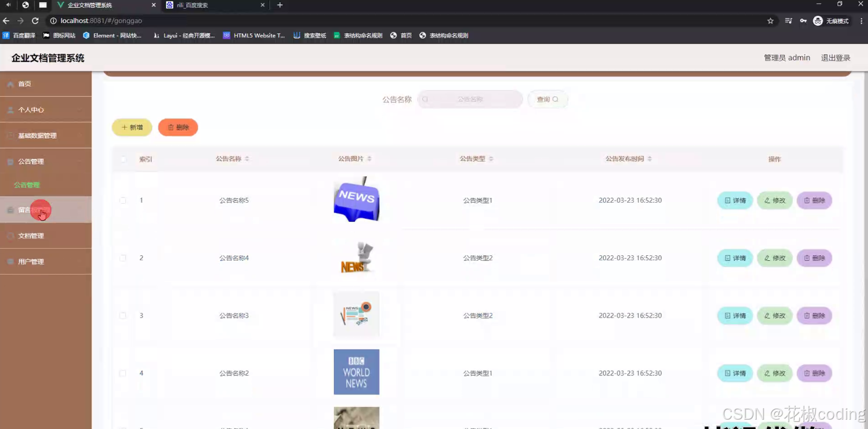Click 管理员 admin user label
Image resolution: width=868 pixels, height=429 pixels.
787,58
